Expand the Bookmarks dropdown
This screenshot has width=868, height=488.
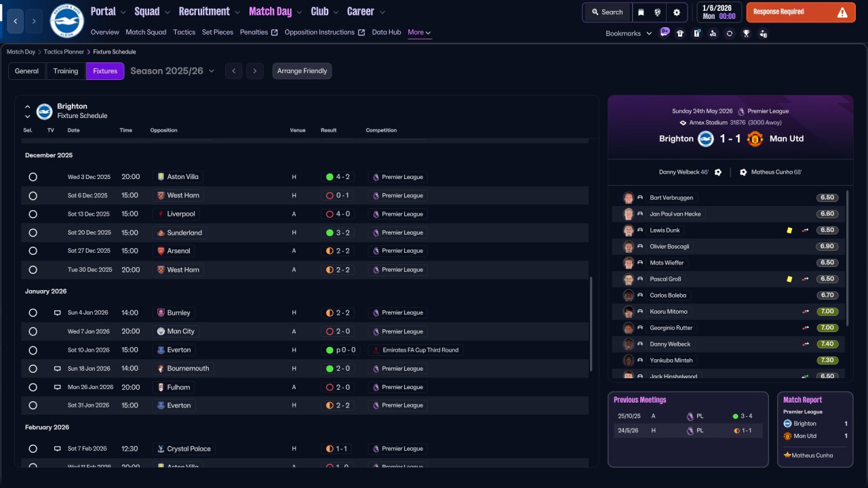629,33
